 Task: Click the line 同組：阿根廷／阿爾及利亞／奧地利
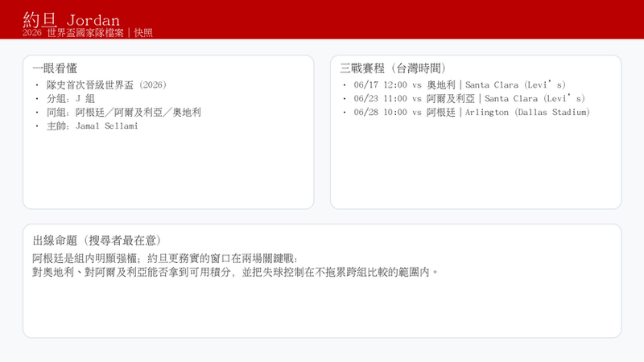(124, 112)
